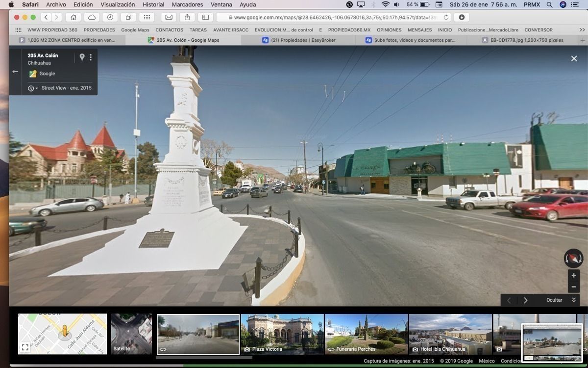Go back with Safari's back arrow
The height and width of the screenshot is (368, 588).
tap(46, 17)
